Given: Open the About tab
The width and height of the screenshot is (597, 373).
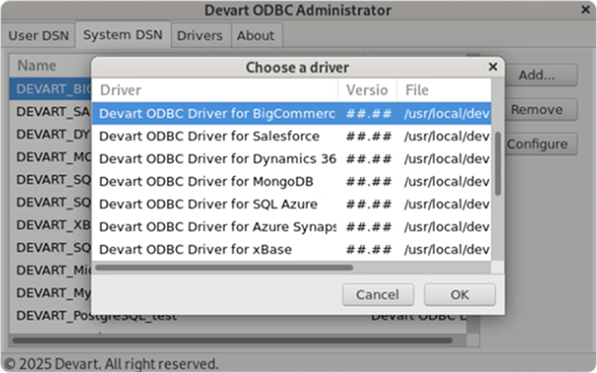Looking at the screenshot, I should pos(255,35).
